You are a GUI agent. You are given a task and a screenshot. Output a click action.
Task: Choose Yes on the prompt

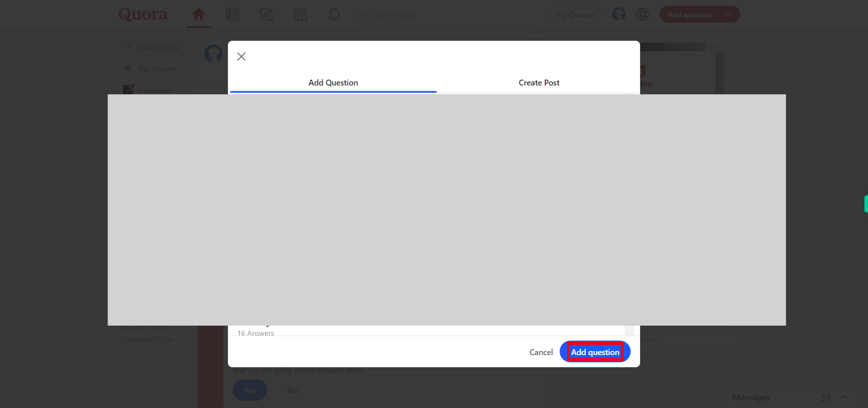coord(250,390)
